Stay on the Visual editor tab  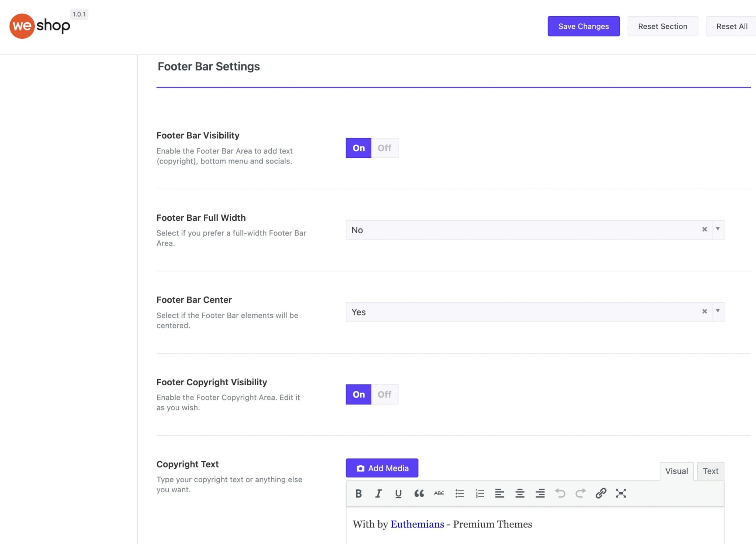pos(676,471)
